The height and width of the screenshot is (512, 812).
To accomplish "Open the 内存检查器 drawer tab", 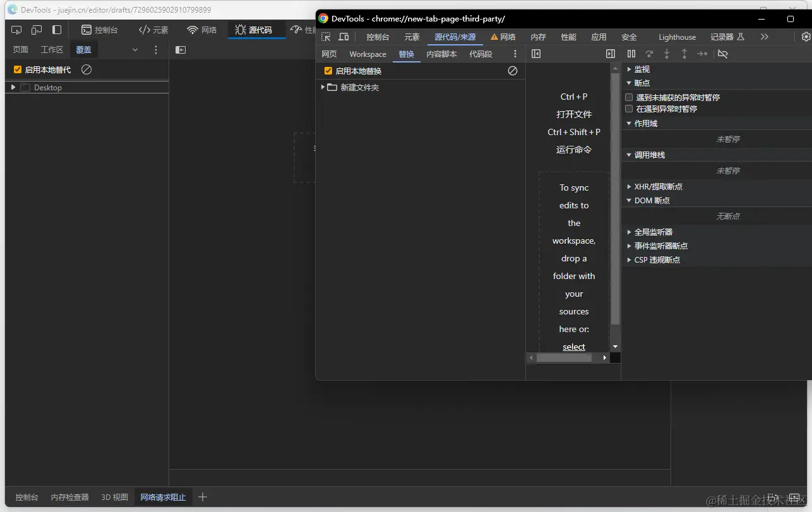I will point(70,497).
